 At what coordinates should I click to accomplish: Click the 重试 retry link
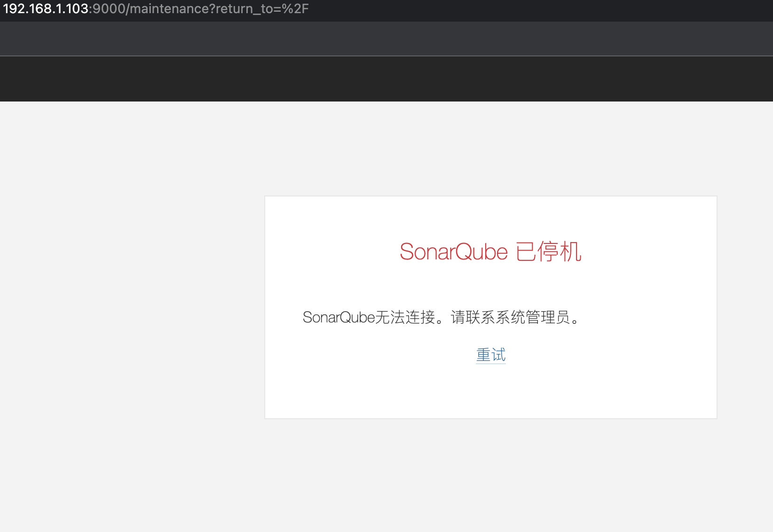491,355
